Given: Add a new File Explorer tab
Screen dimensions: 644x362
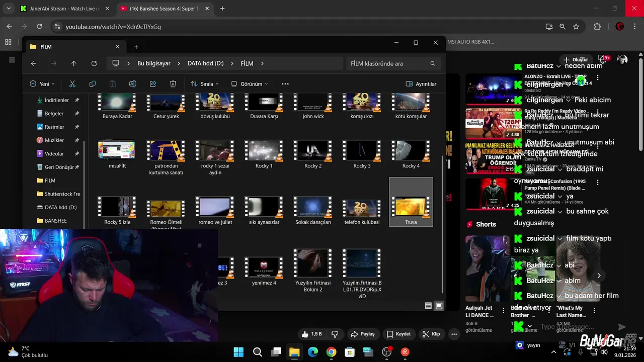Looking at the screenshot, I should click(x=136, y=47).
